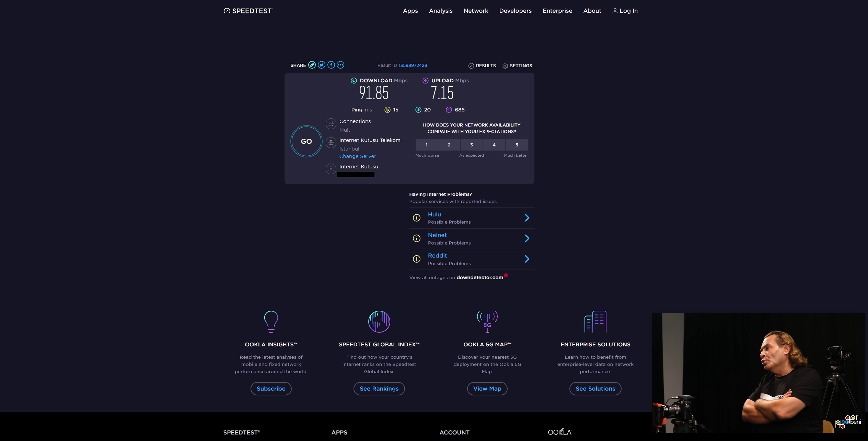The height and width of the screenshot is (441, 868).
Task: Click the Ookla 5G Map antenna icon
Action: tap(487, 322)
